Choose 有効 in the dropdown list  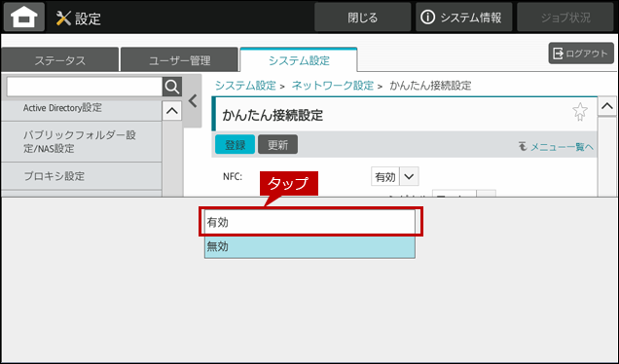(309, 222)
